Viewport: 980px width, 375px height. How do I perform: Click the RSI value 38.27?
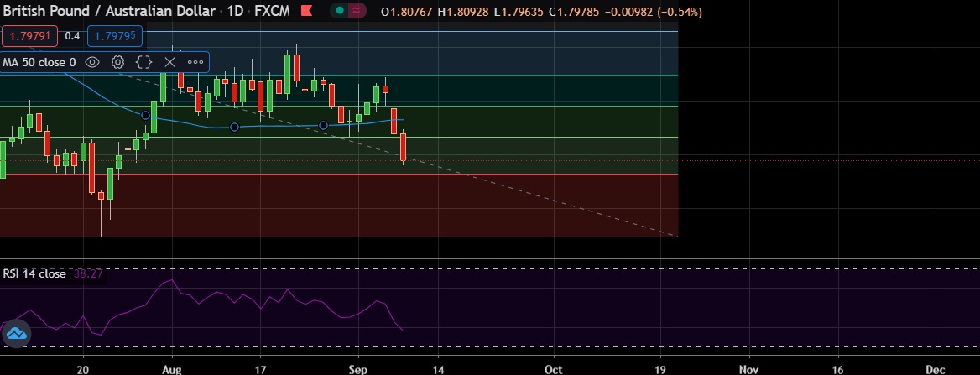click(x=88, y=273)
